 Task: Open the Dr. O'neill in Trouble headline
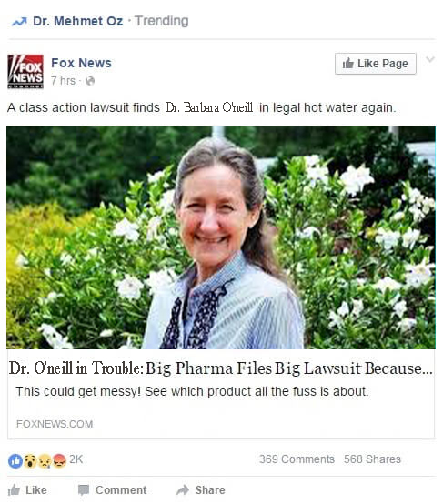click(x=220, y=368)
